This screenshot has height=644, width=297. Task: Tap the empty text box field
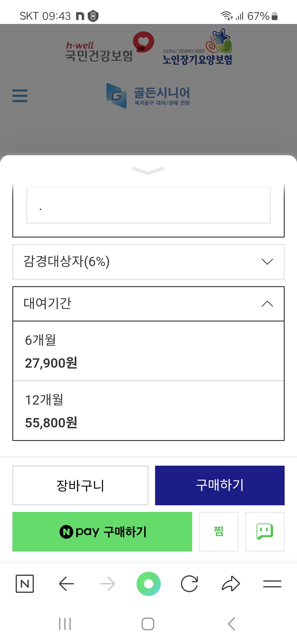point(148,205)
